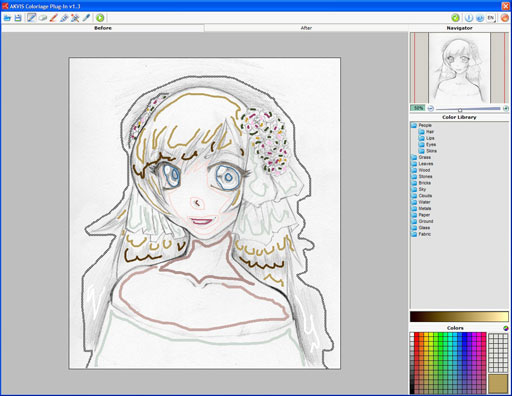Select the Ground folder

[422, 221]
